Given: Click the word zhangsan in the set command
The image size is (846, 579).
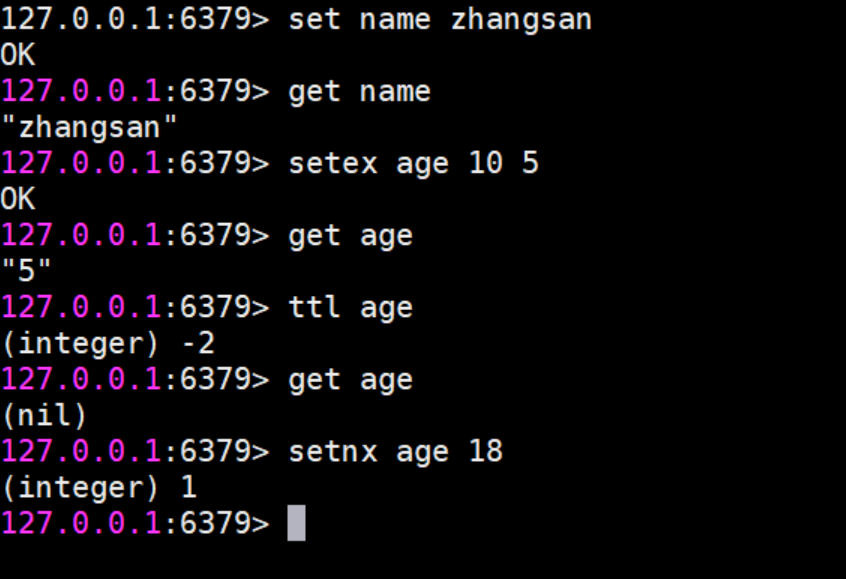Looking at the screenshot, I should (521, 21).
